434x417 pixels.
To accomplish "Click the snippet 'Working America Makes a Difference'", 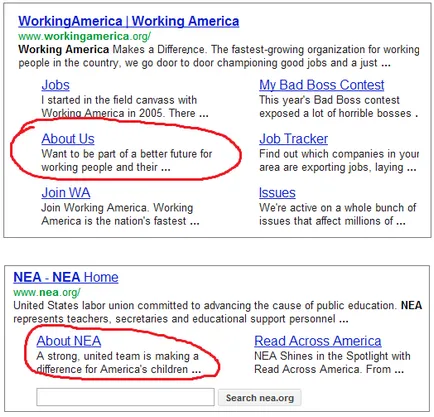I will coord(112,50).
